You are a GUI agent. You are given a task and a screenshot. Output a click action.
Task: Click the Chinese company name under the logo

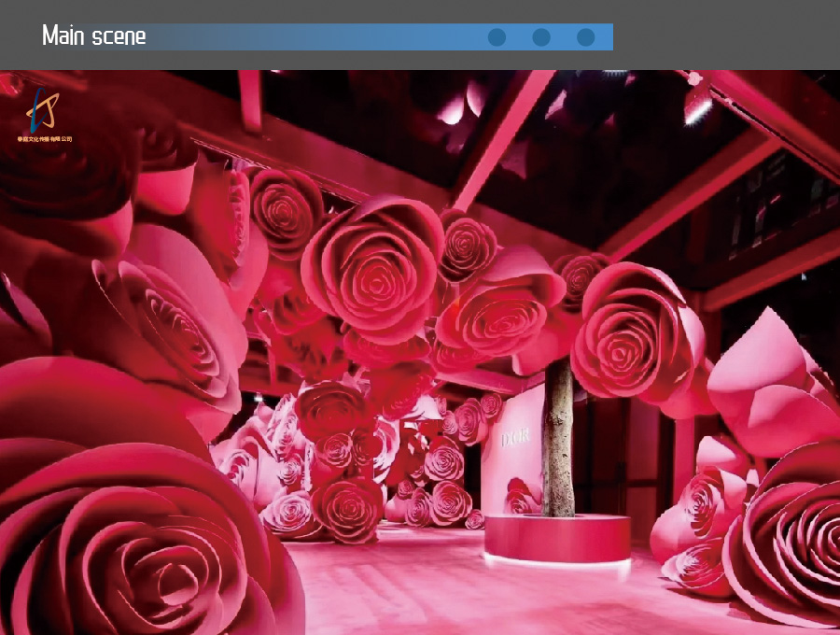(x=45, y=138)
